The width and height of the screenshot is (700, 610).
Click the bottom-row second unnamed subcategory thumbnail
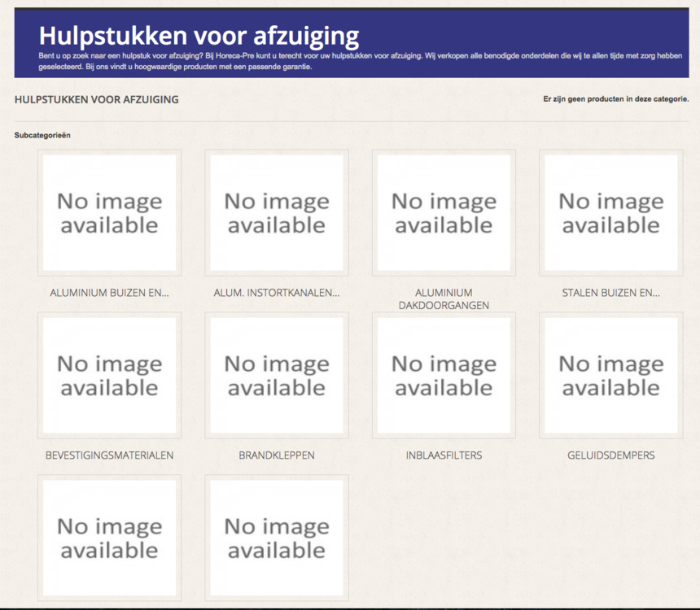(x=276, y=537)
